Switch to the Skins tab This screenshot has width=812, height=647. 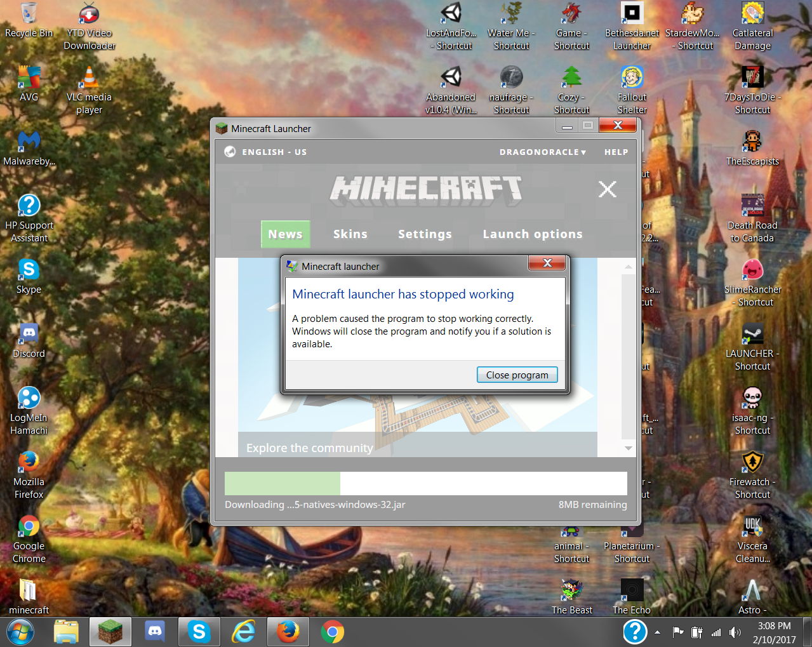point(350,234)
